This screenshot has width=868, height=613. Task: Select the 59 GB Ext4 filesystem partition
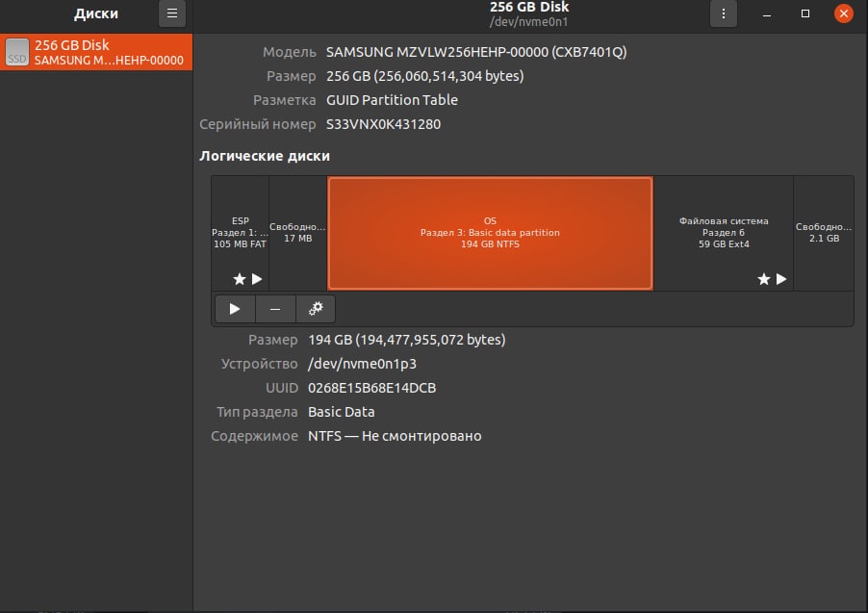pos(724,233)
